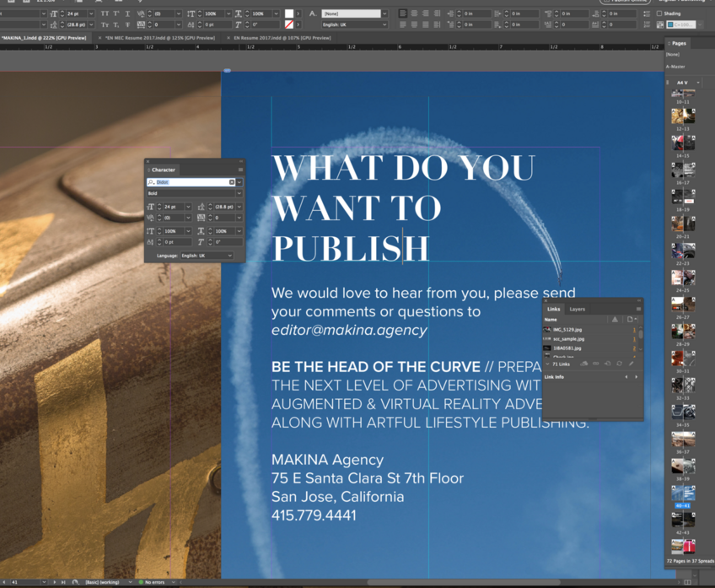
Task: Toggle Underline in the control bar
Action: (127, 13)
